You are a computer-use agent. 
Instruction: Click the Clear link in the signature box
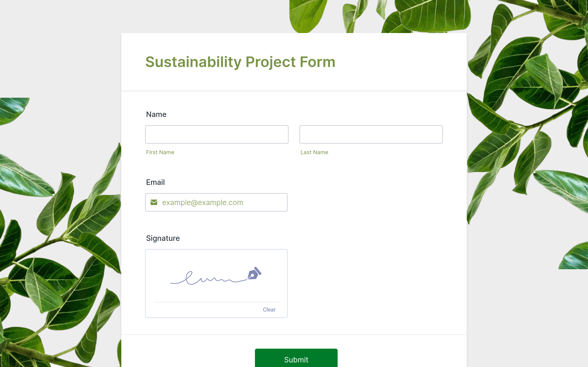pos(269,309)
